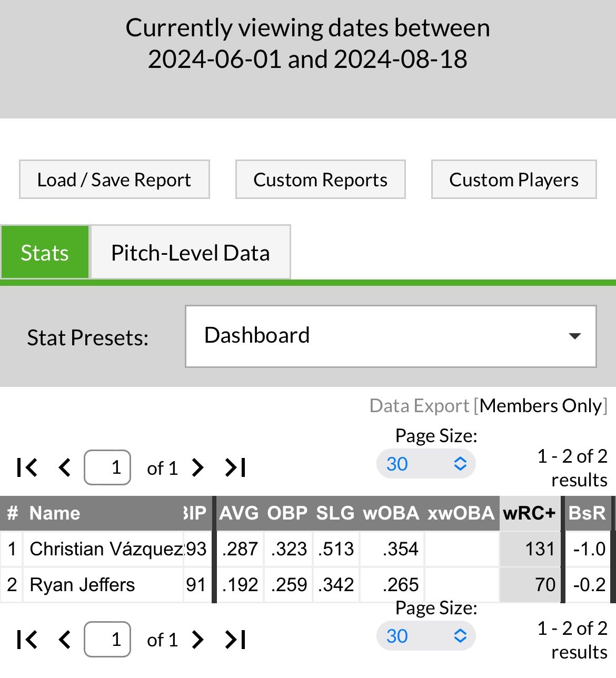
Task: Open the Stat Presets Dashboard dropdown
Action: [x=391, y=336]
